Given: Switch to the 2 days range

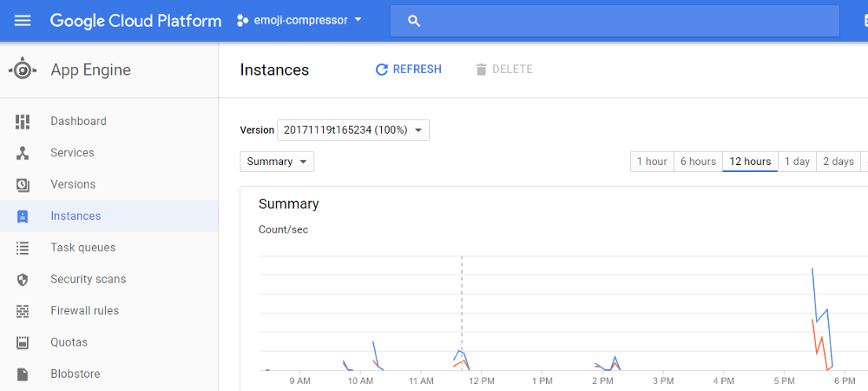Looking at the screenshot, I should pos(838,162).
